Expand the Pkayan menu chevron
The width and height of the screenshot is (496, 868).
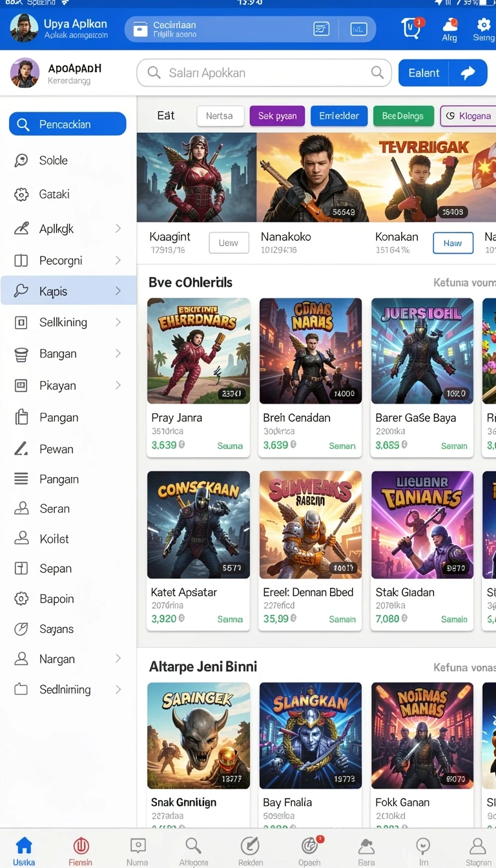coord(118,386)
